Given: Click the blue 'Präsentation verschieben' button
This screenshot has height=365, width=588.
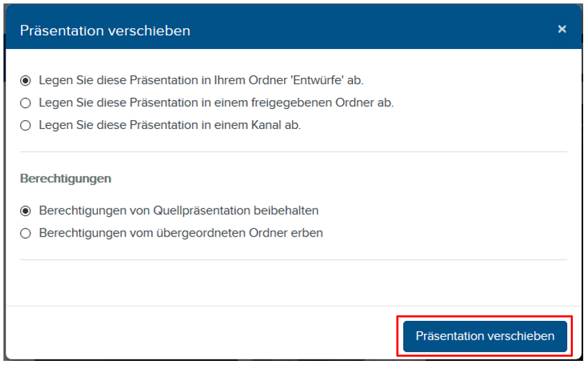Looking at the screenshot, I should click(x=485, y=336).
